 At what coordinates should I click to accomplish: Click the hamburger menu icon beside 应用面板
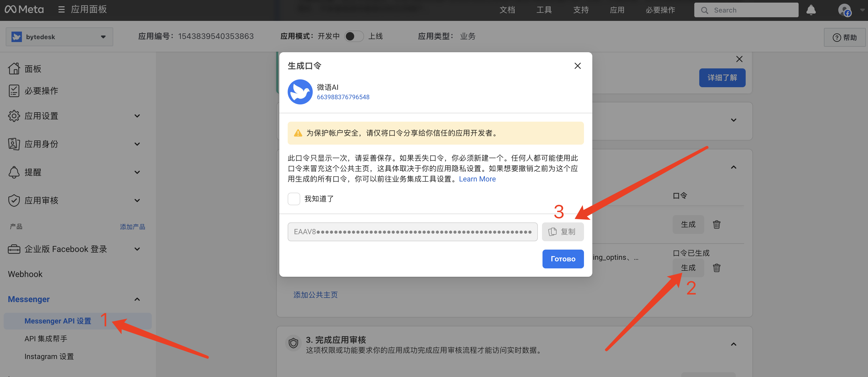point(61,9)
